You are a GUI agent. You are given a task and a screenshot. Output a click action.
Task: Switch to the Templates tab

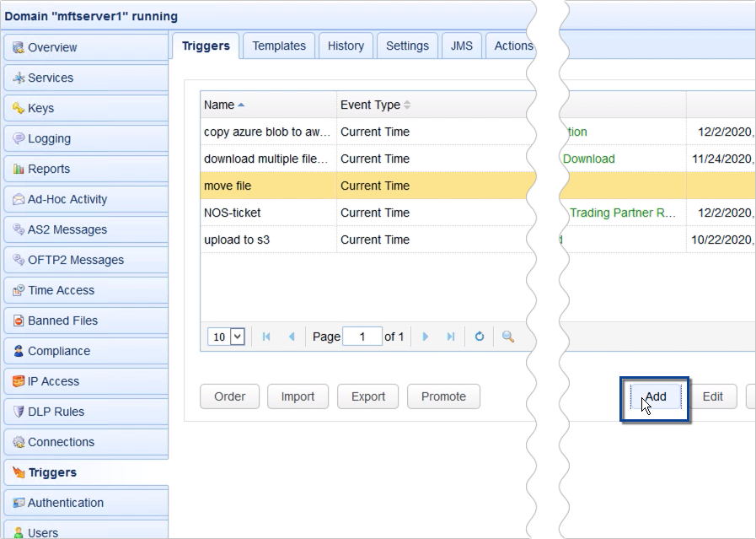[x=279, y=46]
